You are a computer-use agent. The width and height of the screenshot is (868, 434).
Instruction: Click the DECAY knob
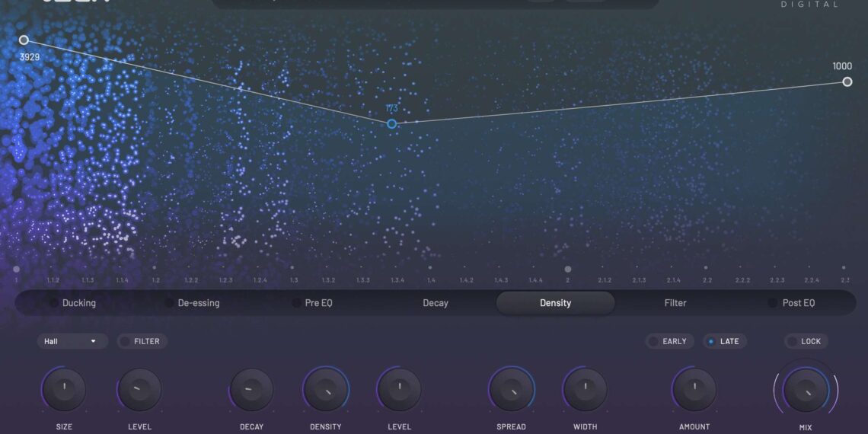pos(251,389)
